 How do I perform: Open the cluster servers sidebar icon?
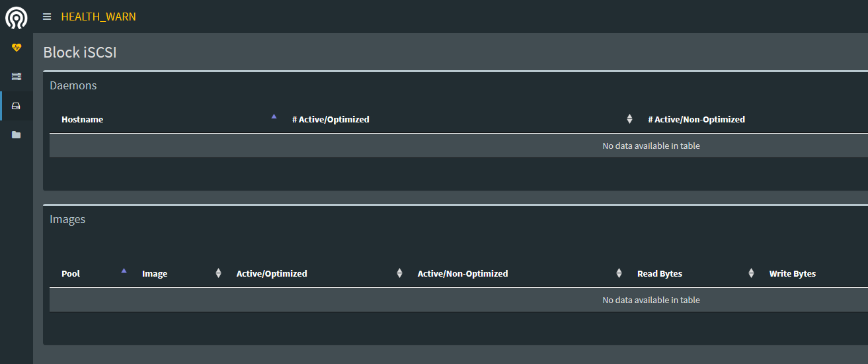tap(17, 77)
